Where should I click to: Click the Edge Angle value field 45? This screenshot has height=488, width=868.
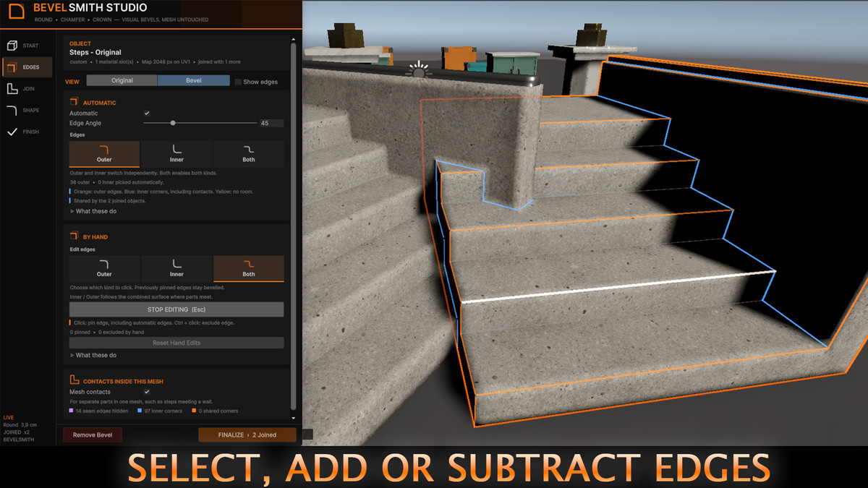[x=271, y=123]
